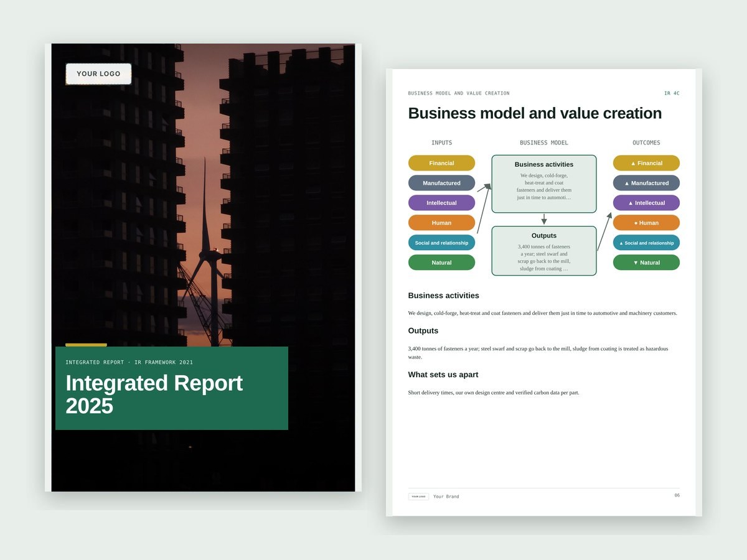Click the Human outcome with dot marker
747x560 pixels.
point(646,223)
